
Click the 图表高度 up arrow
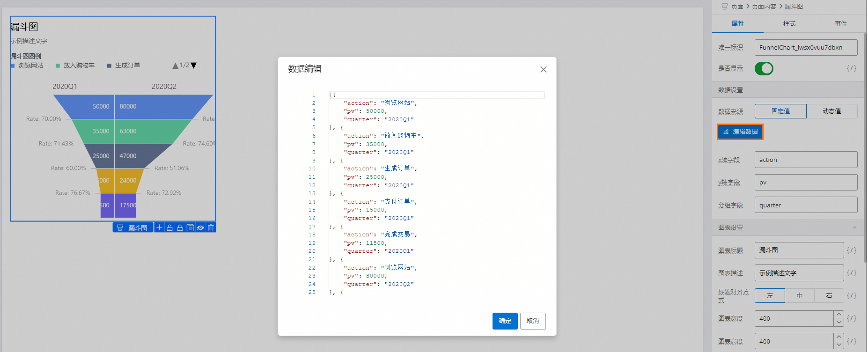click(839, 337)
